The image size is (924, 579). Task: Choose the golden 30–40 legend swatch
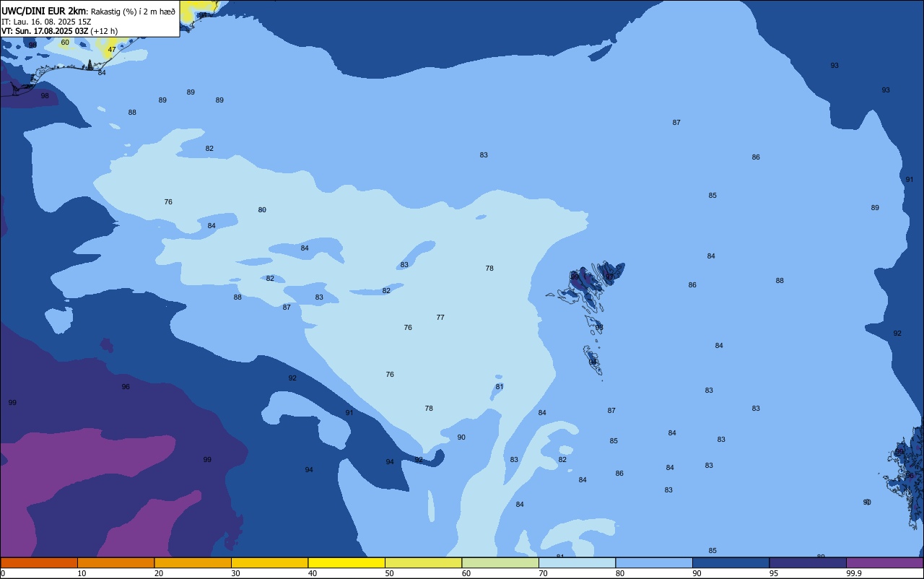tap(269, 562)
